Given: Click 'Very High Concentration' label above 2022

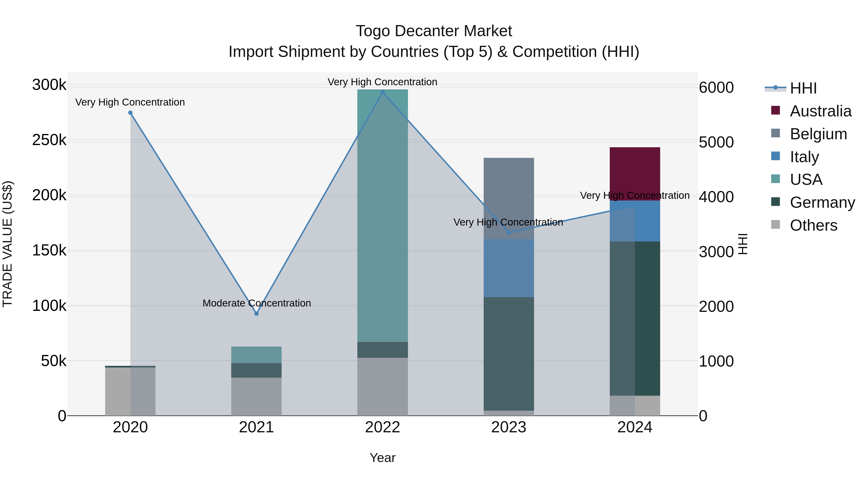Looking at the screenshot, I should pyautogui.click(x=382, y=82).
